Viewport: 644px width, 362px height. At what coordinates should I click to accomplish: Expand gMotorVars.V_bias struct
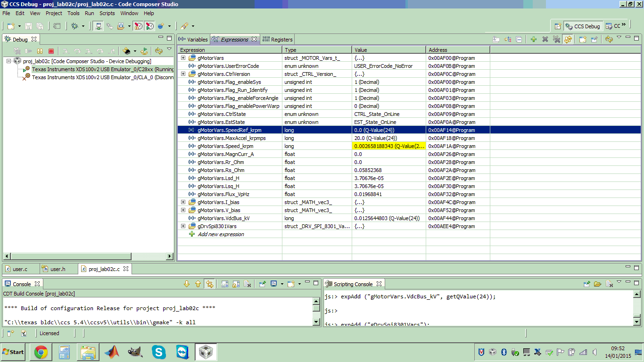(183, 210)
